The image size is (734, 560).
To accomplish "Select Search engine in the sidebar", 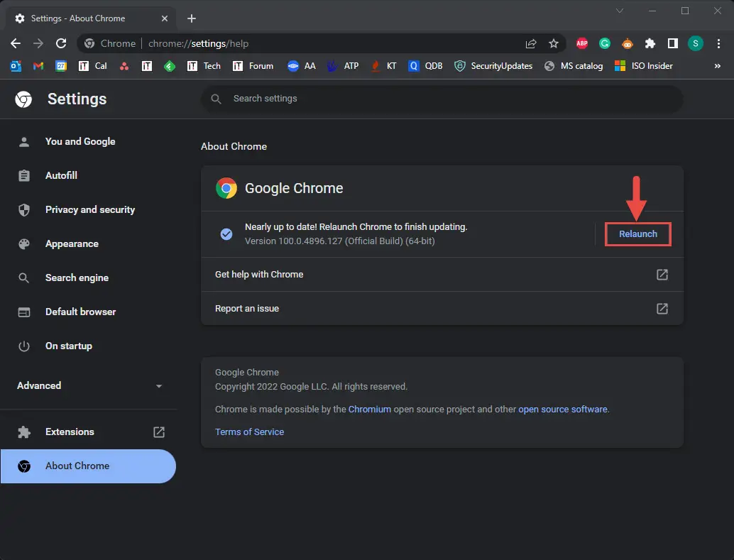I will 88,278.
